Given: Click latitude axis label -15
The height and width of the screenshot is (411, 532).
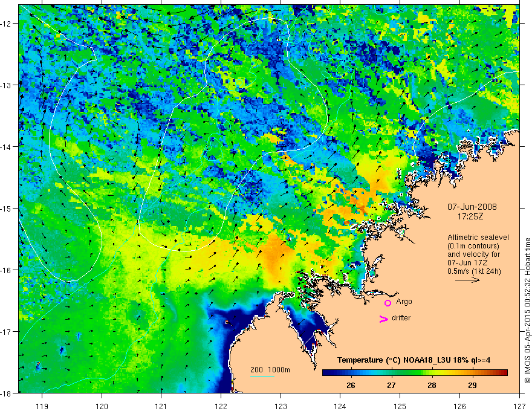Looking at the screenshot, I should [x=7, y=208].
